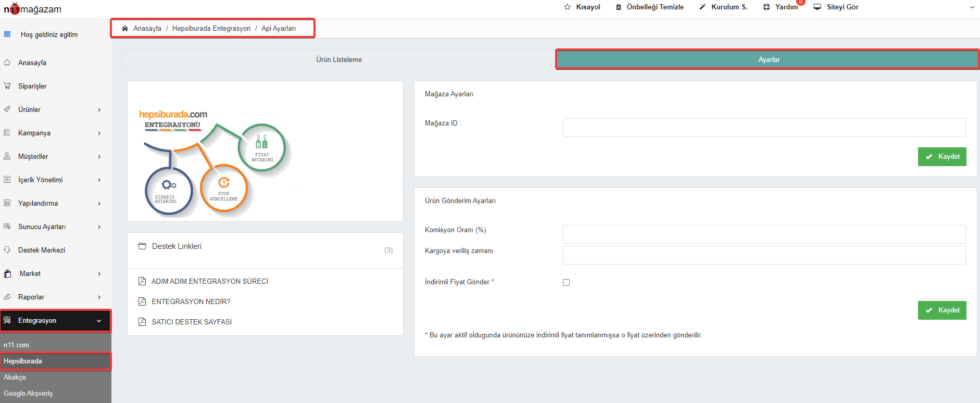This screenshot has height=403, width=980.
Task: Click the star icon next to Kısayol
Action: click(x=568, y=7)
